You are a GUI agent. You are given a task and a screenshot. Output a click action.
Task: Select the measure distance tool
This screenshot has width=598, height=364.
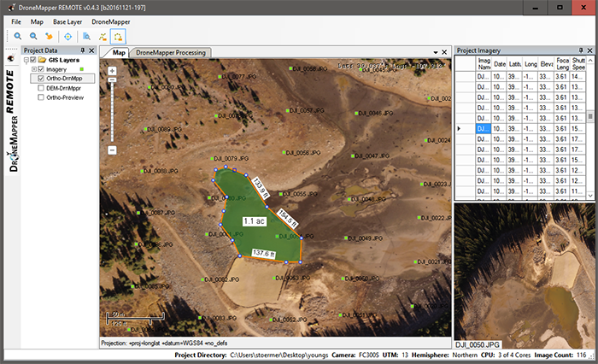(103, 37)
